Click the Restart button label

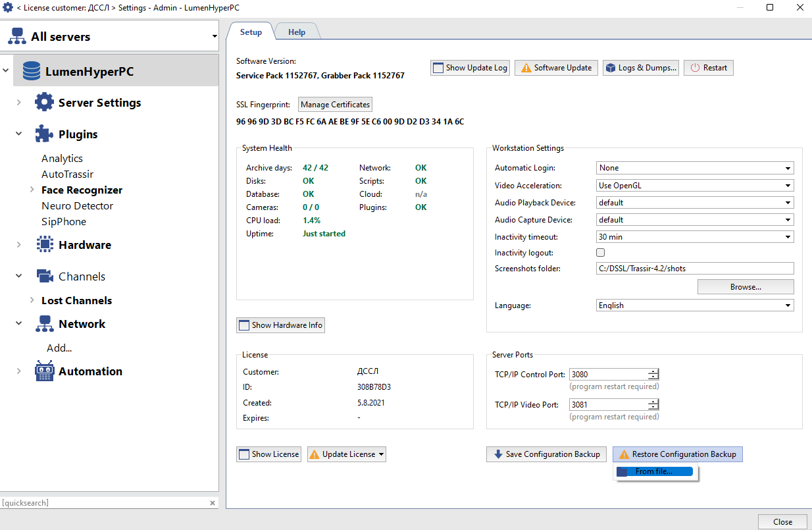coord(715,68)
